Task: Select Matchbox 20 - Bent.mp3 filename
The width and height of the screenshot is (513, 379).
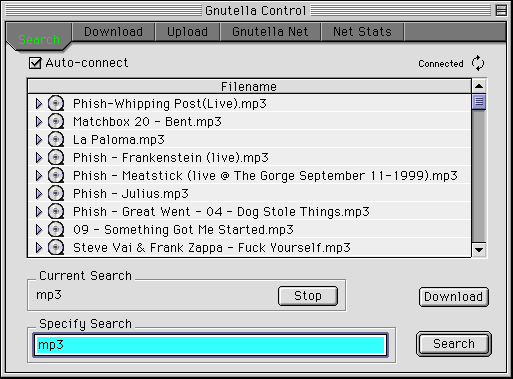Action: (147, 122)
